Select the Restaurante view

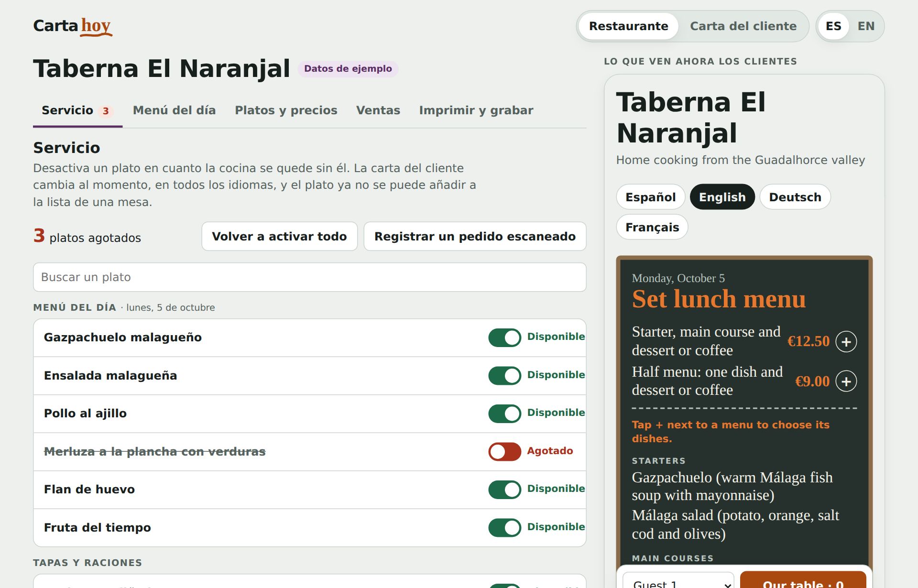click(x=628, y=26)
